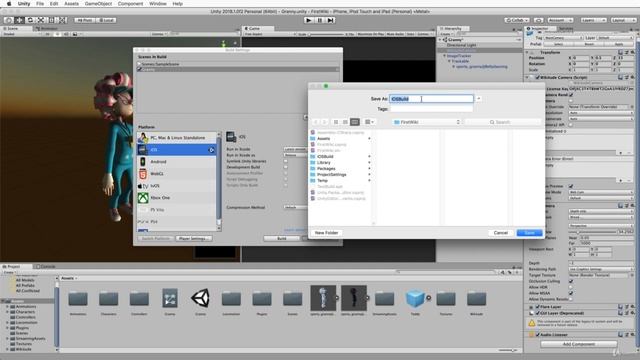
Task: Adjust the camera Field of View slider
Action: [x=592, y=232]
